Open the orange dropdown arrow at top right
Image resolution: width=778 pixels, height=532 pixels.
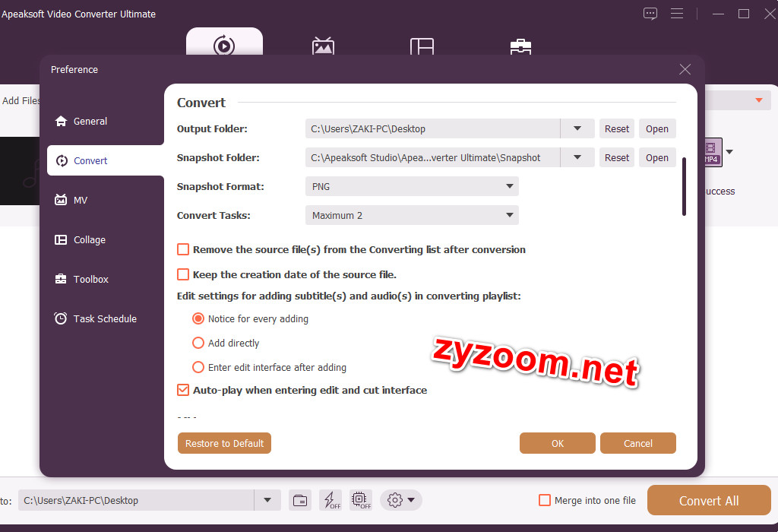point(759,100)
